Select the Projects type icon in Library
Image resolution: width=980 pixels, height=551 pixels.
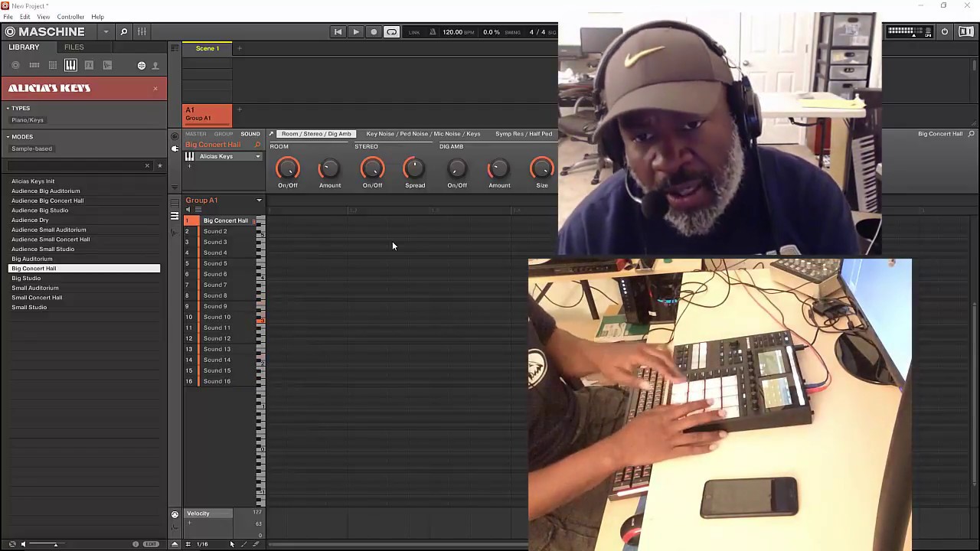point(15,66)
